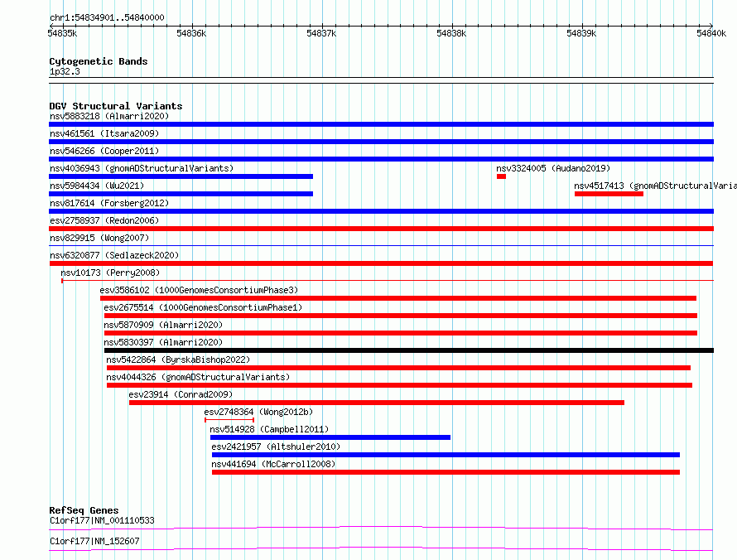Viewport: 737px width, 560px height.
Task: Open esv2748364 (Wong2012b) label
Action: click(x=258, y=412)
